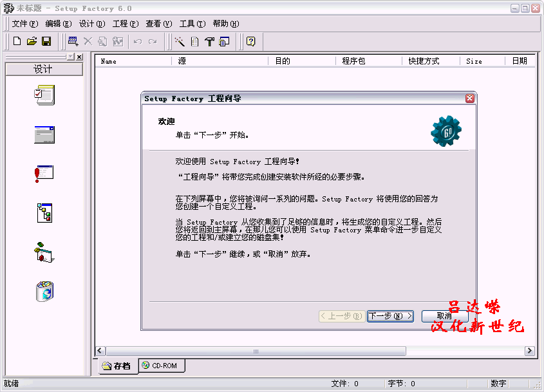This screenshot has width=544, height=392.
Task: Sort files by the 日期 column header
Action: coord(520,61)
